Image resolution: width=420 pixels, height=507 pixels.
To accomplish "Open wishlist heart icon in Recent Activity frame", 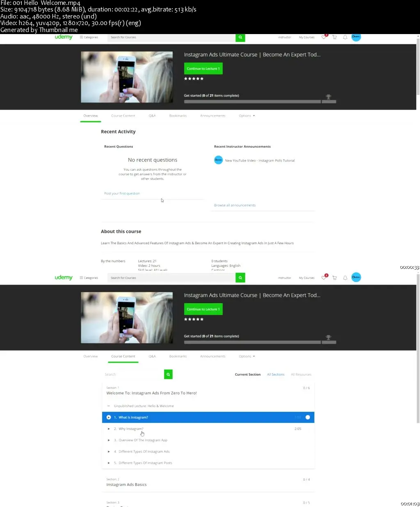I will point(324,37).
